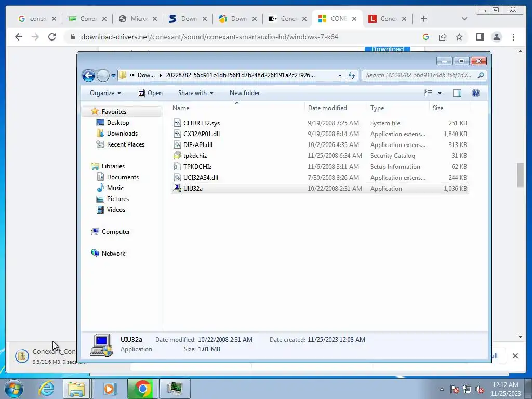This screenshot has height=399, width=532.
Task: Expand the view options dropdown arrow
Action: [440, 93]
